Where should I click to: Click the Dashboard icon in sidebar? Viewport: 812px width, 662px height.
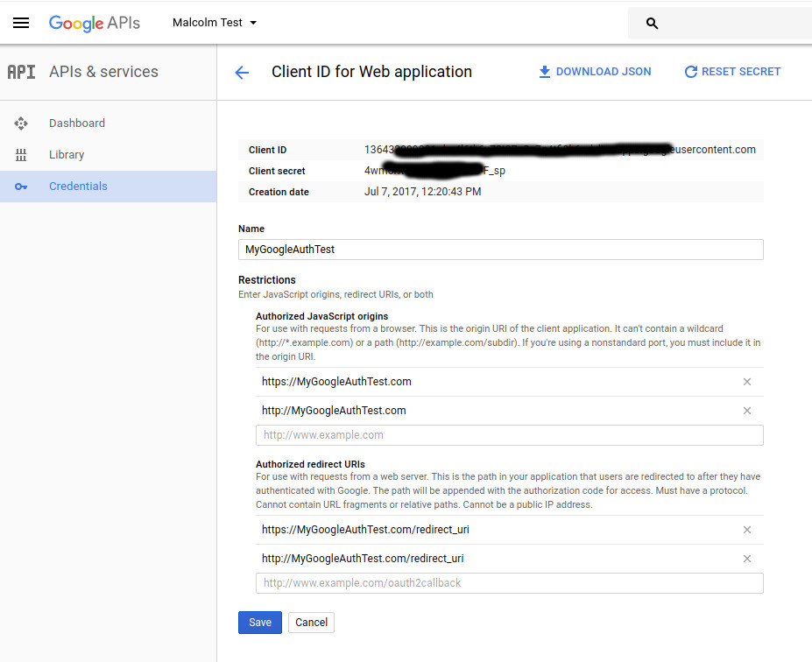(x=21, y=123)
